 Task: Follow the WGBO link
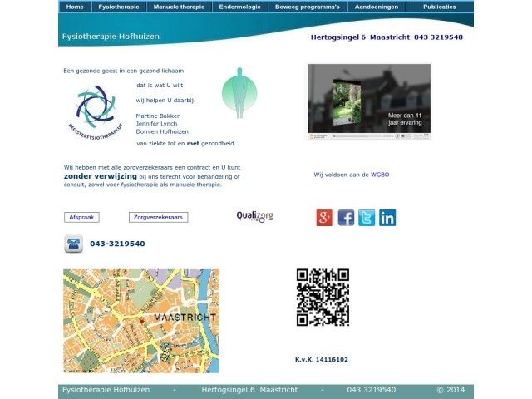[x=380, y=175]
